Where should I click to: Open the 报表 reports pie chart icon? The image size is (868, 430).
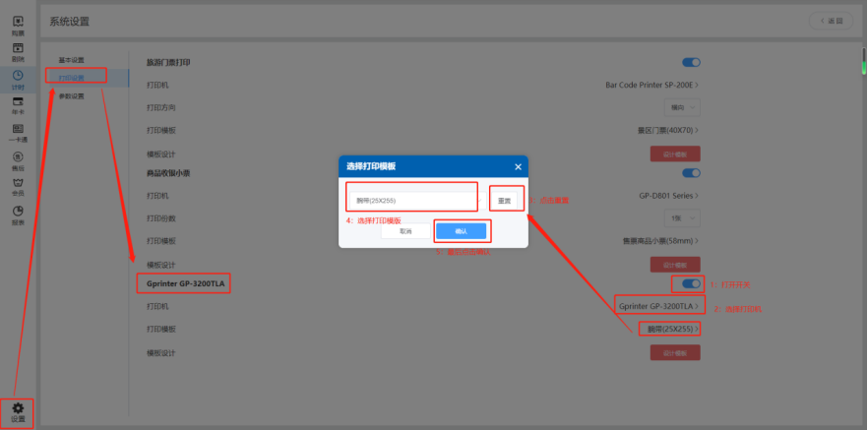pyautogui.click(x=18, y=214)
